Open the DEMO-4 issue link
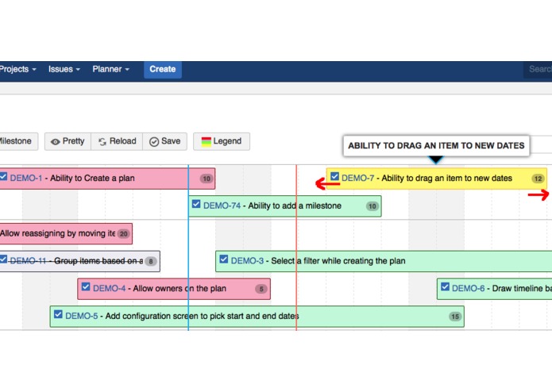The width and height of the screenshot is (552, 392). click(109, 288)
